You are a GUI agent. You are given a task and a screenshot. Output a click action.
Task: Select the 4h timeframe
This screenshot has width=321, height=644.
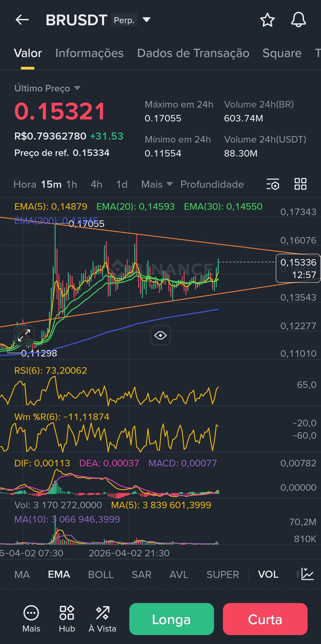pyautogui.click(x=97, y=184)
